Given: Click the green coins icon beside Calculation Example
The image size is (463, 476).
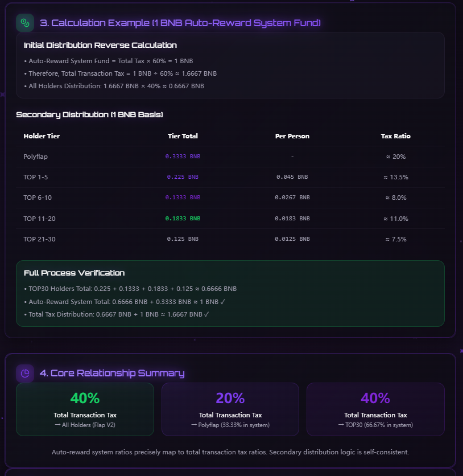Looking at the screenshot, I should click(25, 23).
